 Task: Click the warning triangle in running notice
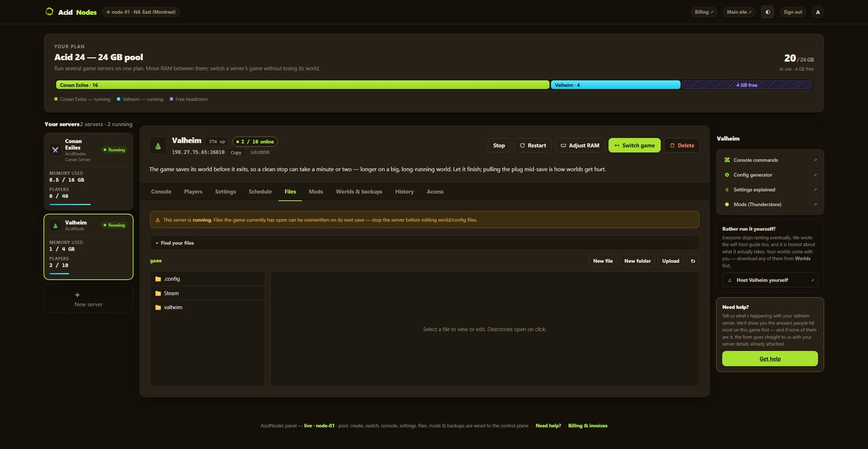pyautogui.click(x=158, y=220)
